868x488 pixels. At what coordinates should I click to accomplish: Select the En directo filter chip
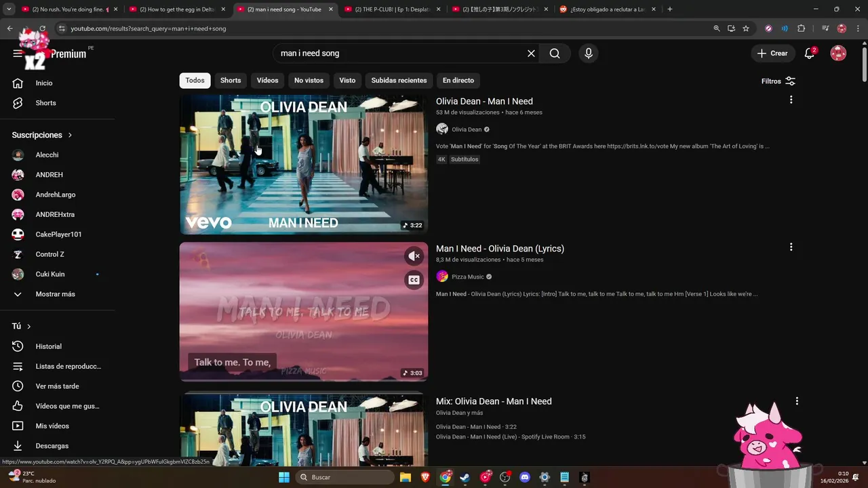tap(458, 81)
